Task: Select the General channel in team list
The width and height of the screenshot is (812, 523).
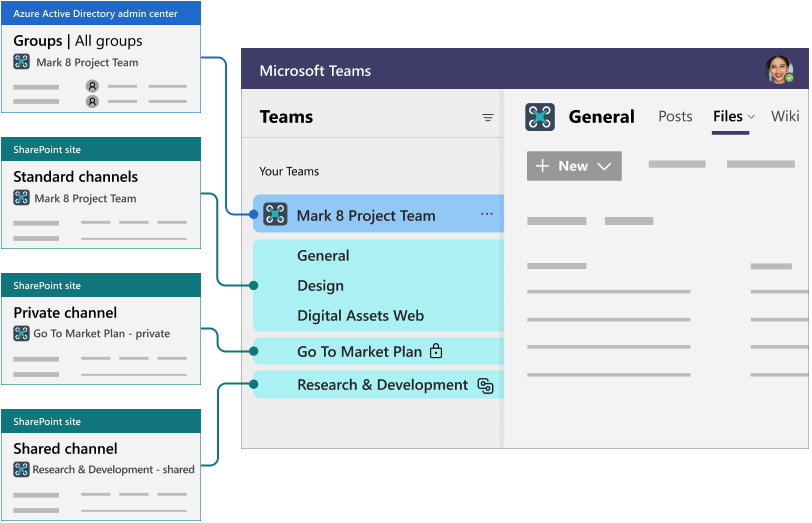Action: [x=323, y=256]
